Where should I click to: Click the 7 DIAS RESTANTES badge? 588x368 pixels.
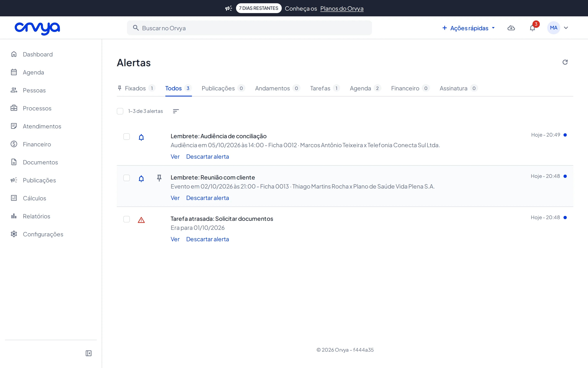pos(258,8)
